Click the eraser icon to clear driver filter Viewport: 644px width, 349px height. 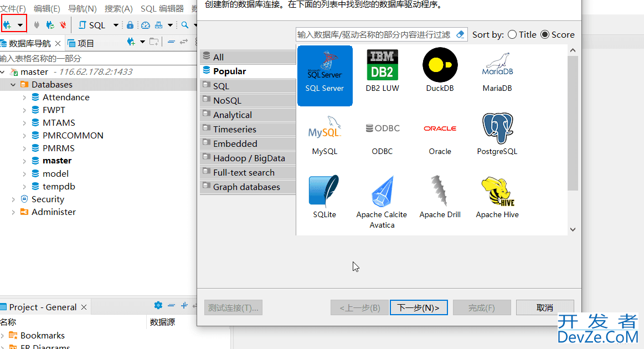[x=460, y=34]
